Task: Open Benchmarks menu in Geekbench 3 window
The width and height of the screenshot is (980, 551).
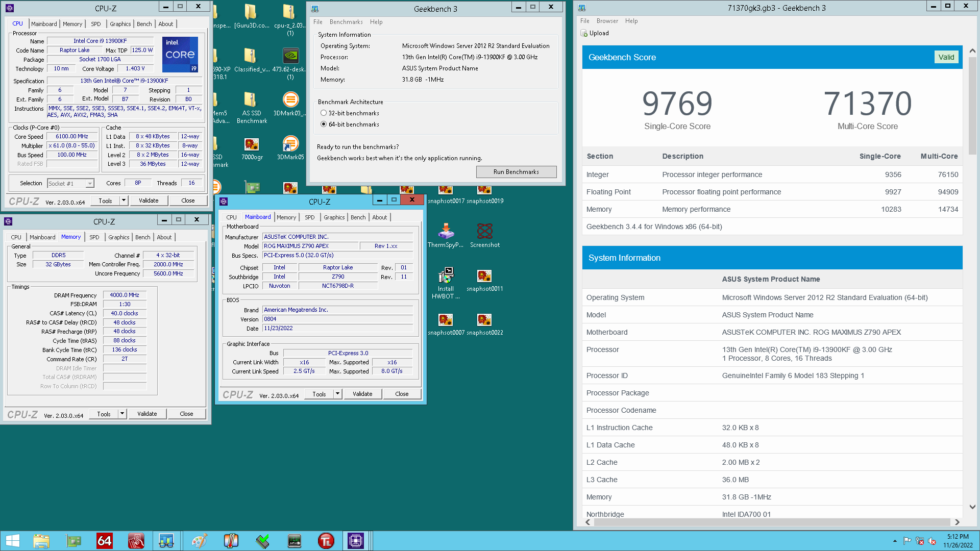Action: (346, 22)
